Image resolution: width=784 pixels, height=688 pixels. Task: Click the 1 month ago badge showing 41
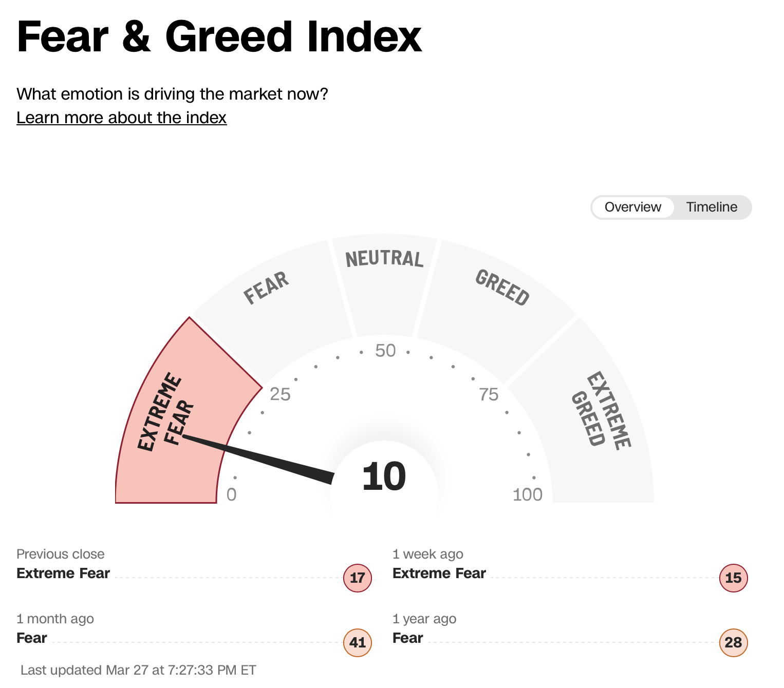click(357, 642)
